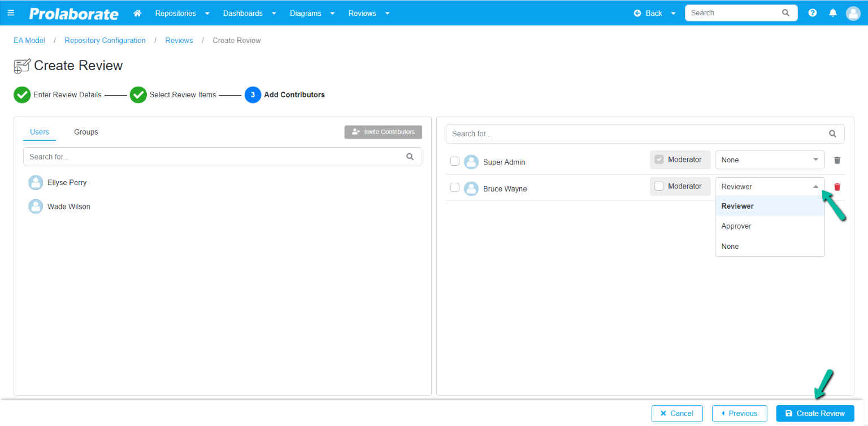Open the user profile avatar menu

click(x=853, y=13)
